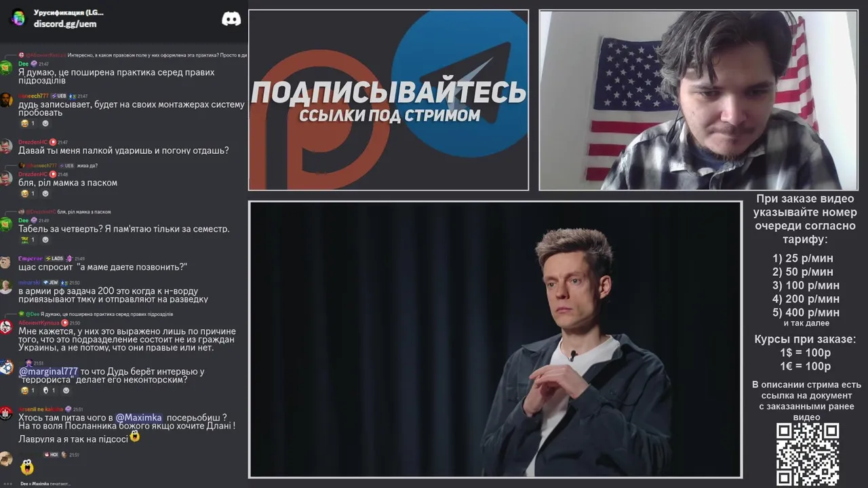This screenshot has height=488, width=868.
Task: Click the QR code in the corner
Action: (x=807, y=454)
